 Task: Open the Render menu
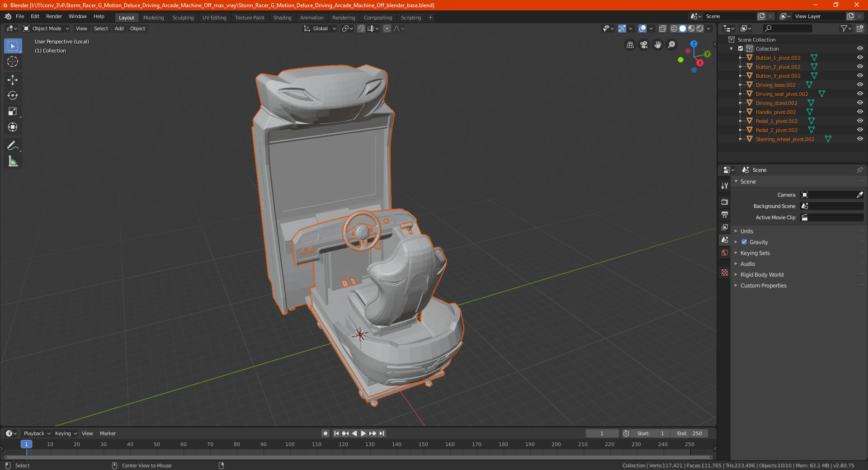click(54, 16)
